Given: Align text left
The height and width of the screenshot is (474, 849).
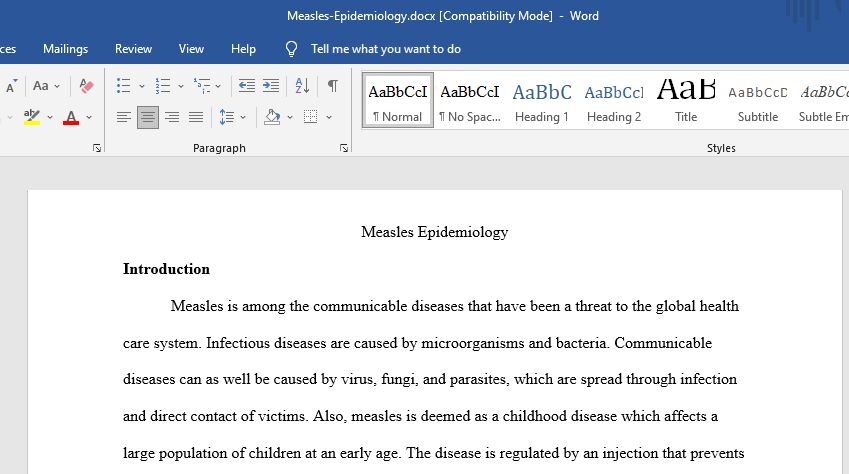Looking at the screenshot, I should tap(123, 117).
